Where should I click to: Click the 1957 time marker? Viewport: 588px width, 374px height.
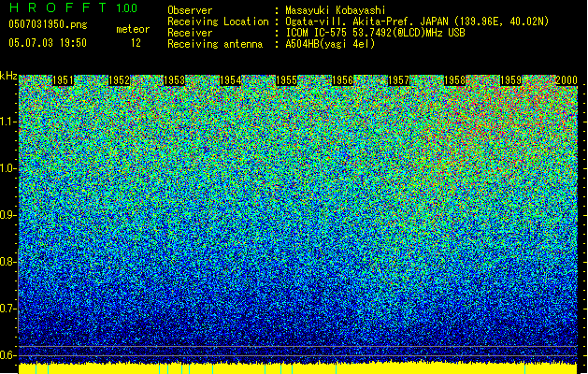pyautogui.click(x=398, y=80)
